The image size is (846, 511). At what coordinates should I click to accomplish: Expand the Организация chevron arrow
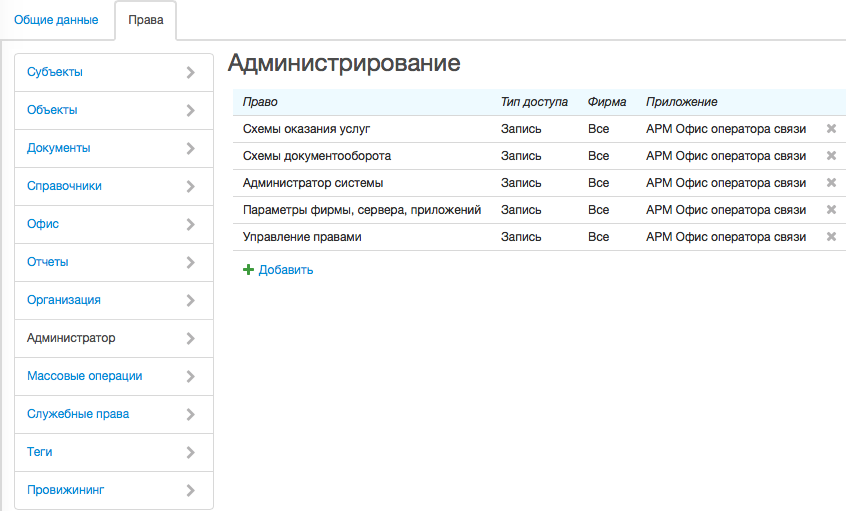pyautogui.click(x=190, y=301)
